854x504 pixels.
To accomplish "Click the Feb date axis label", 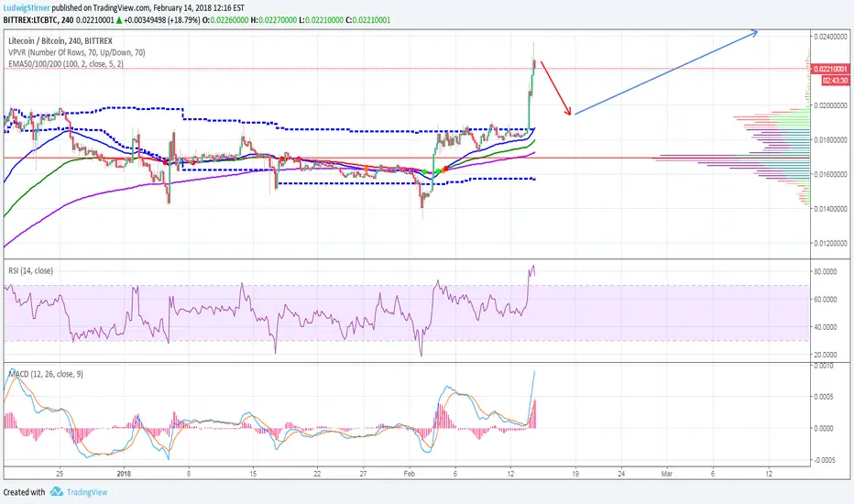I will (410, 474).
